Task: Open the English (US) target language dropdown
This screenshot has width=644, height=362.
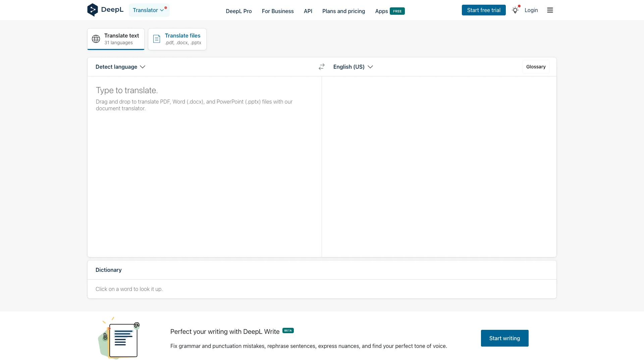Action: [x=353, y=67]
